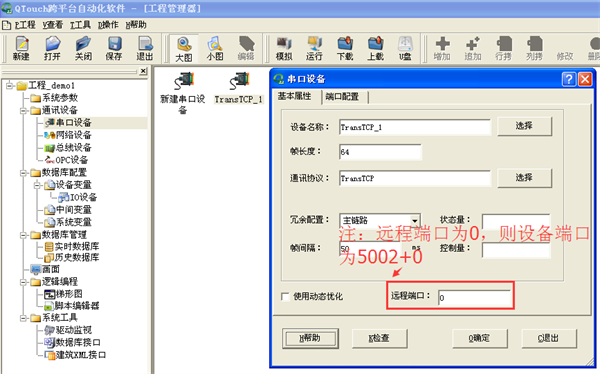Switch to 小图 small icon view
This screenshot has width=600, height=374.
(x=215, y=49)
